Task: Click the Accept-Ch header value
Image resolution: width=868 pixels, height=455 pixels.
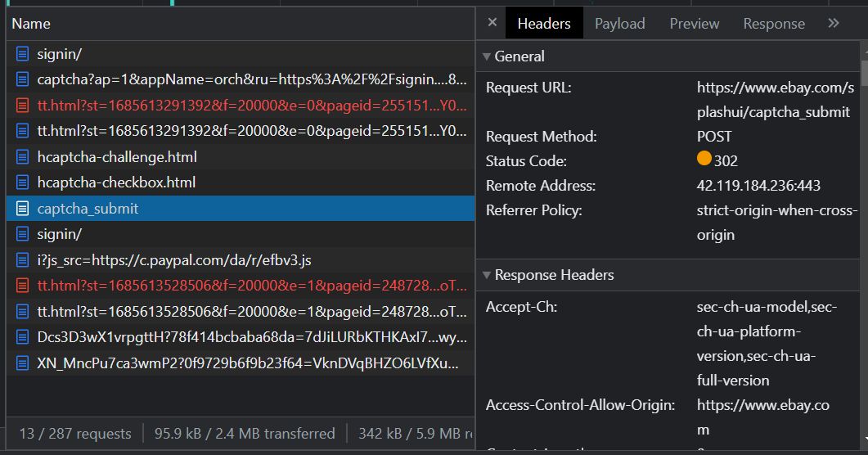Action: (767, 343)
